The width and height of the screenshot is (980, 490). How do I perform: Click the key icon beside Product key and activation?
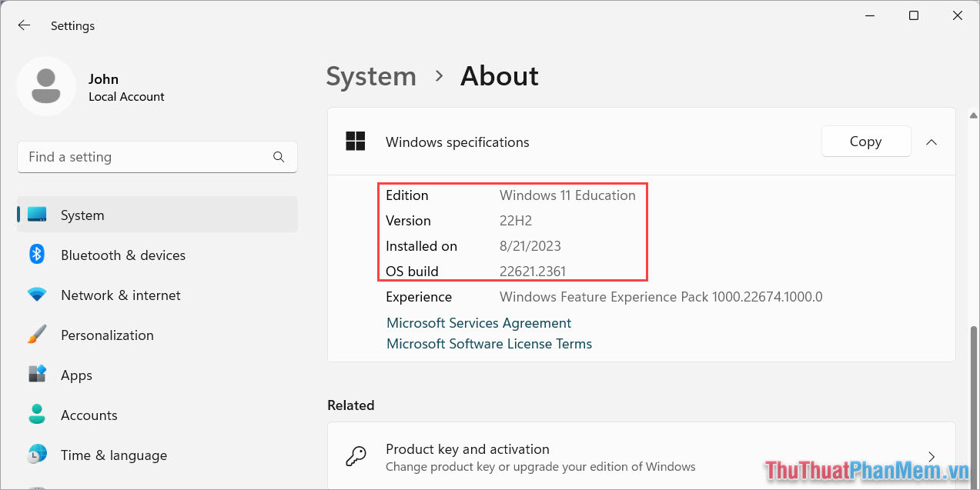coord(356,455)
